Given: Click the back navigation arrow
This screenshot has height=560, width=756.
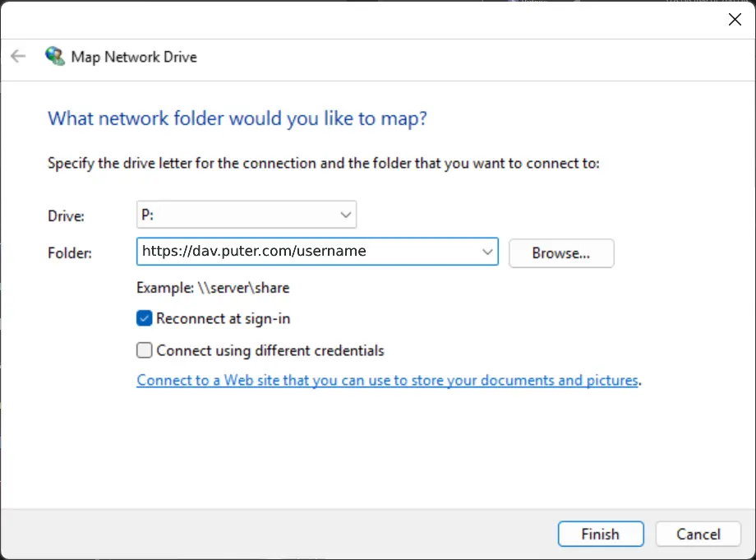Looking at the screenshot, I should pyautogui.click(x=17, y=56).
